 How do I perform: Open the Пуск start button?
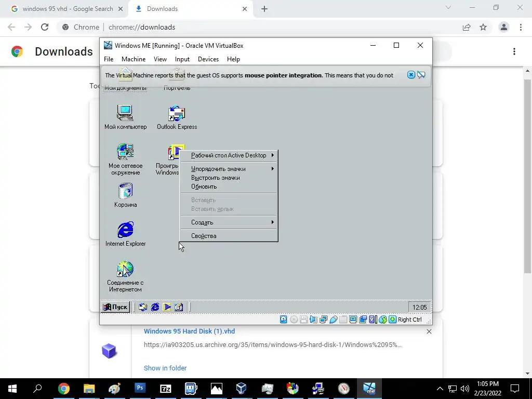116,307
